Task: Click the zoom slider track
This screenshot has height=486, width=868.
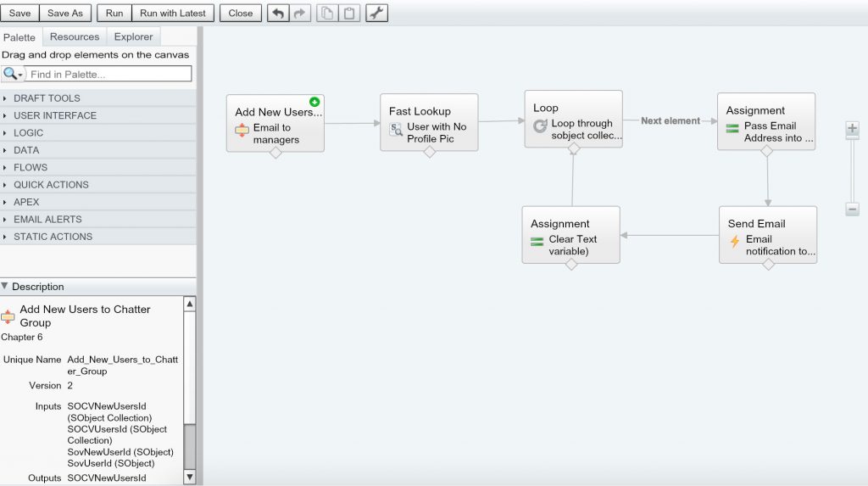Action: click(853, 170)
